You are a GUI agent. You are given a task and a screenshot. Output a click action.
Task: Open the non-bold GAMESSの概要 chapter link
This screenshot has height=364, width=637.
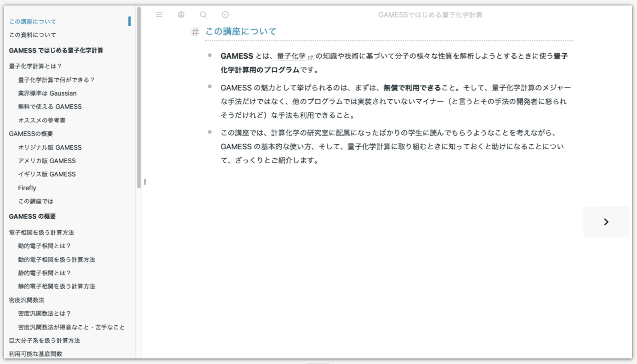(x=31, y=134)
